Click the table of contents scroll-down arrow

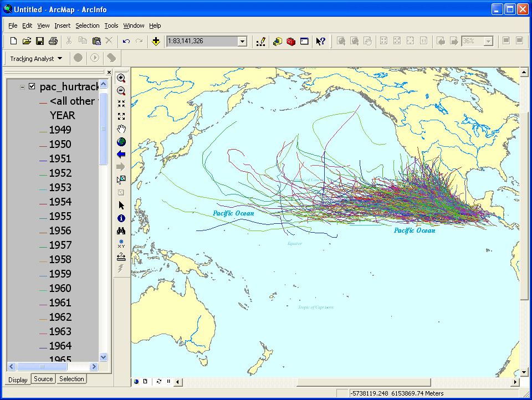tap(103, 357)
